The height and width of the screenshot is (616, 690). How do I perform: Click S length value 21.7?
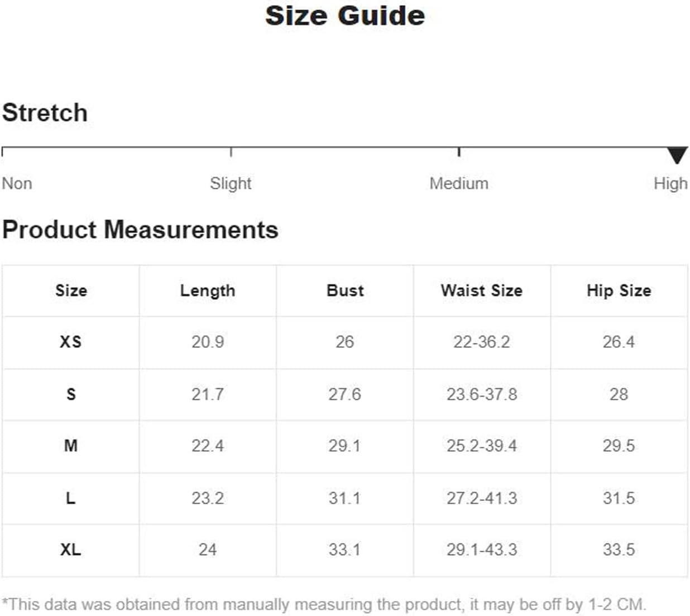208,394
